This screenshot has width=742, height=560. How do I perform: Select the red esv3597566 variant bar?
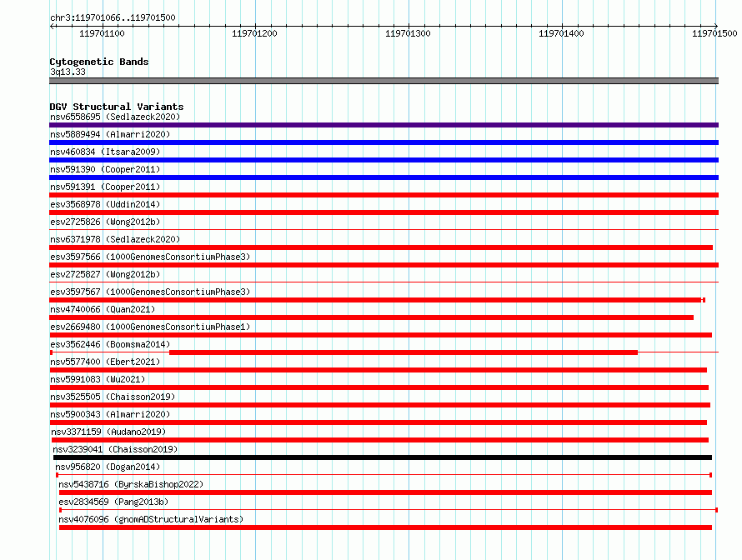coord(384,265)
